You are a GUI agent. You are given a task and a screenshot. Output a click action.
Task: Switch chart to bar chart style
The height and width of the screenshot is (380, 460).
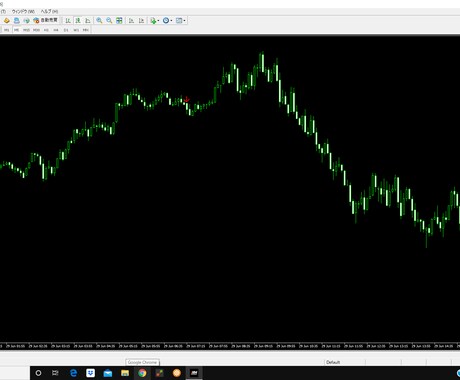click(x=68, y=21)
